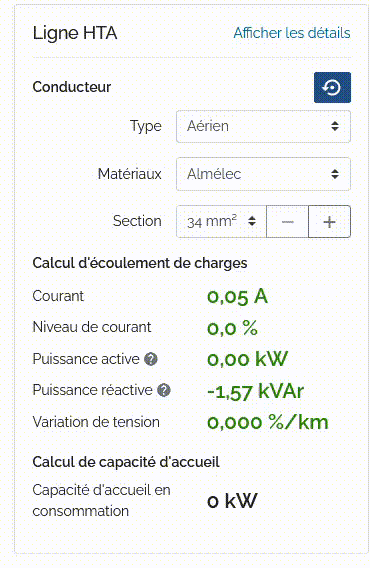370x568 pixels.
Task: Click the Calcul d'écoulement de charges heading
Action: pyautogui.click(x=140, y=263)
